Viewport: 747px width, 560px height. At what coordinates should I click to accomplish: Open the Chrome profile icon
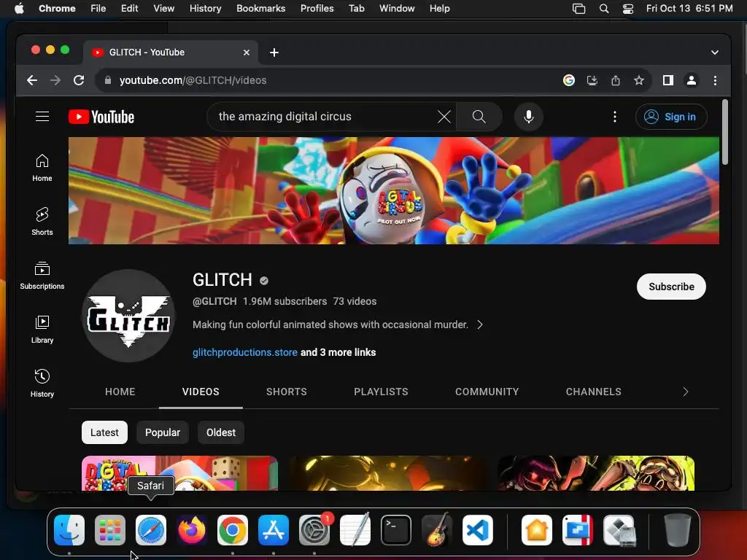pos(692,80)
